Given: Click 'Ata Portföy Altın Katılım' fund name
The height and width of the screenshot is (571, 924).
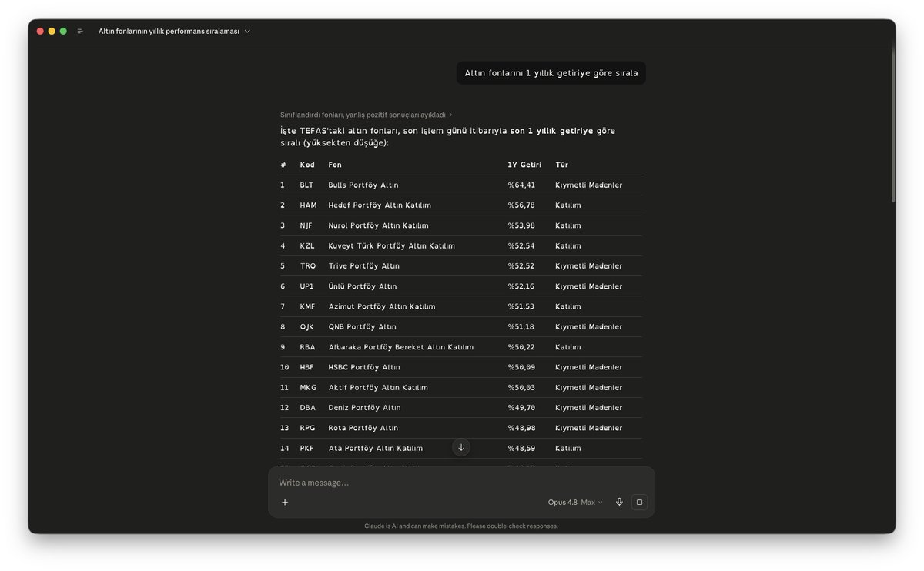Looking at the screenshot, I should 376,448.
